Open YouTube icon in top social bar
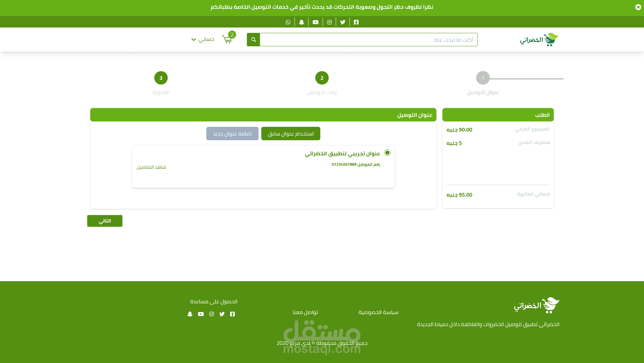The image size is (644, 363). click(x=316, y=22)
